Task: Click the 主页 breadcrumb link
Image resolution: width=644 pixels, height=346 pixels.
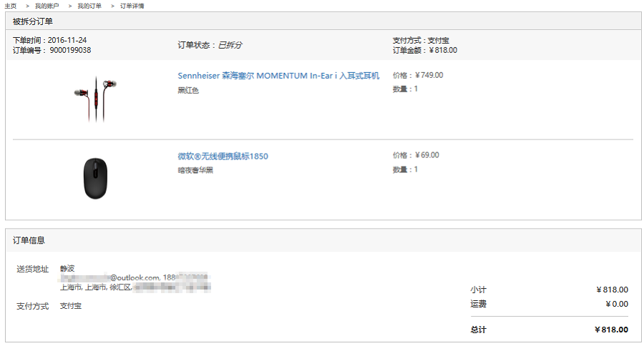Action: 10,6
